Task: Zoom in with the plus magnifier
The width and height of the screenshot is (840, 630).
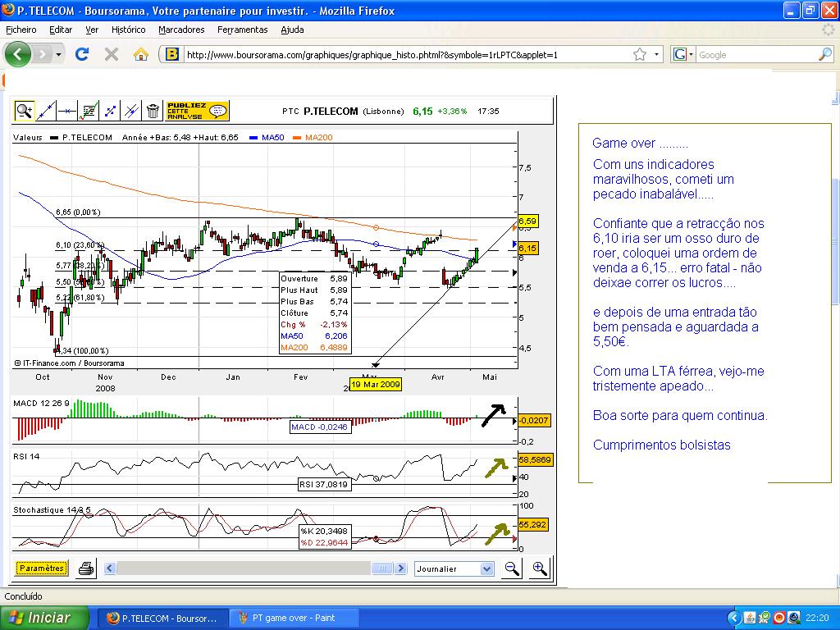Action: pyautogui.click(x=540, y=568)
